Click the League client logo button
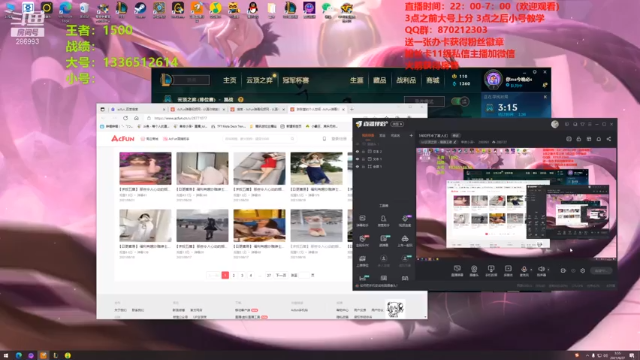The width and height of the screenshot is (640, 360). coord(166,80)
